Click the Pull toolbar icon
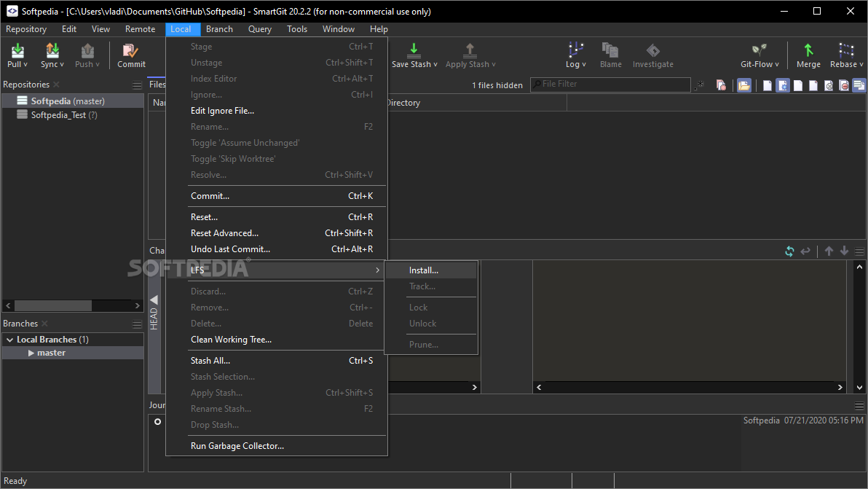The image size is (868, 489). (x=17, y=50)
